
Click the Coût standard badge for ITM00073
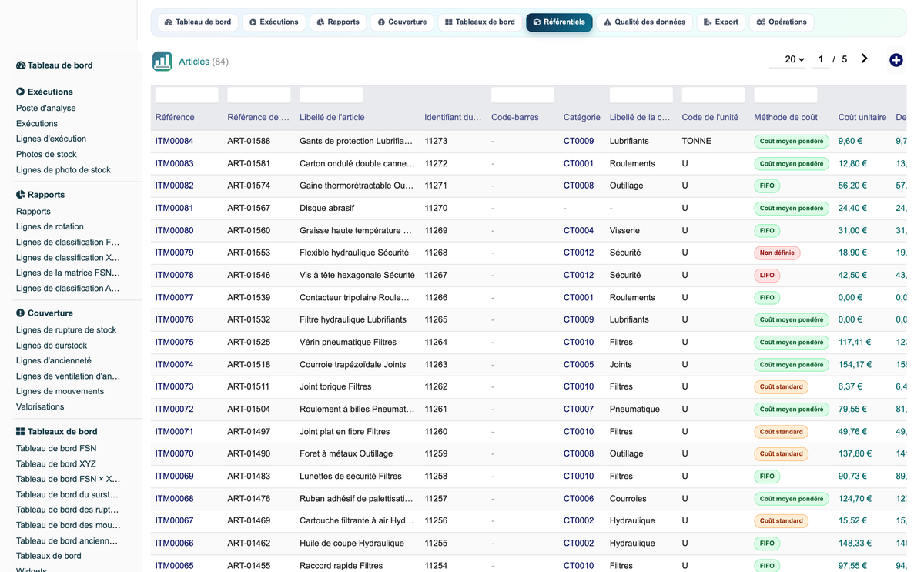click(x=781, y=387)
